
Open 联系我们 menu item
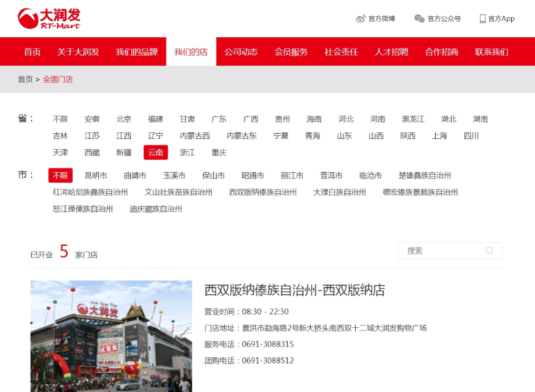coord(492,52)
